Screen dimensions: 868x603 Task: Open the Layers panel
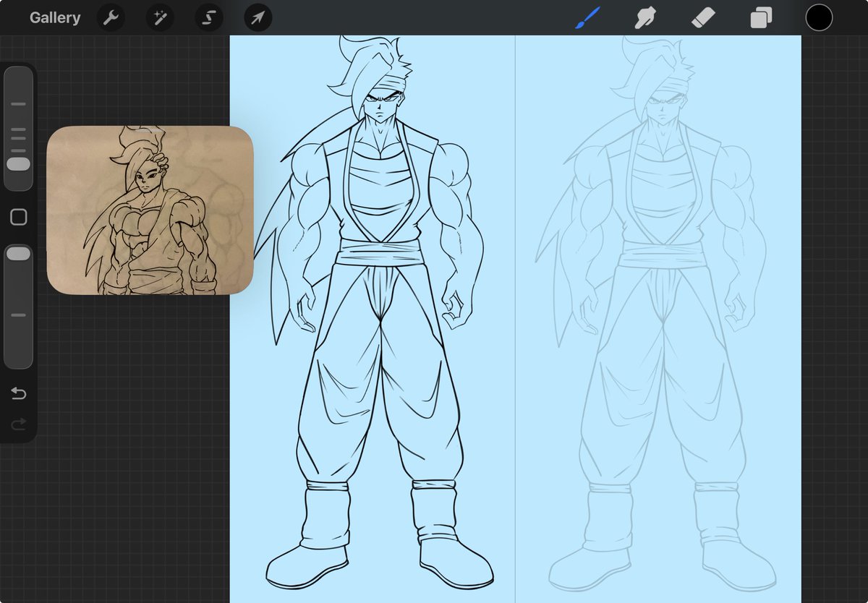point(761,17)
